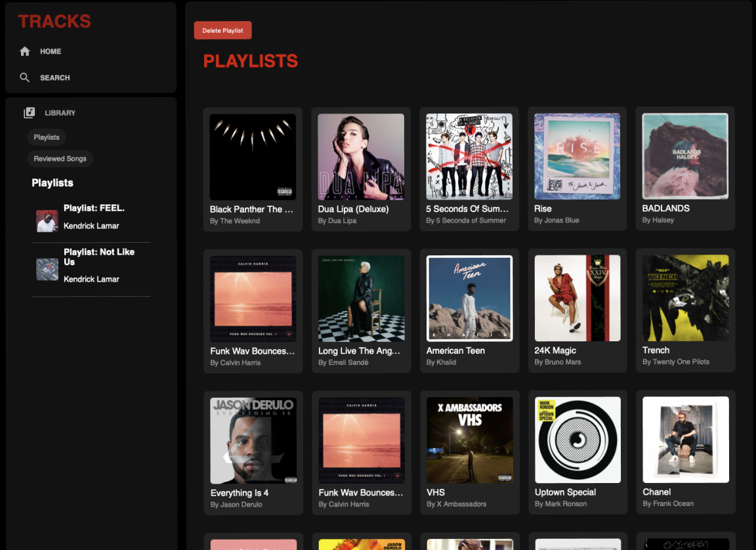Viewport: 756px width, 550px height.
Task: Click the 'Playlist: FEEL.' title in sidebar
Action: click(x=94, y=208)
